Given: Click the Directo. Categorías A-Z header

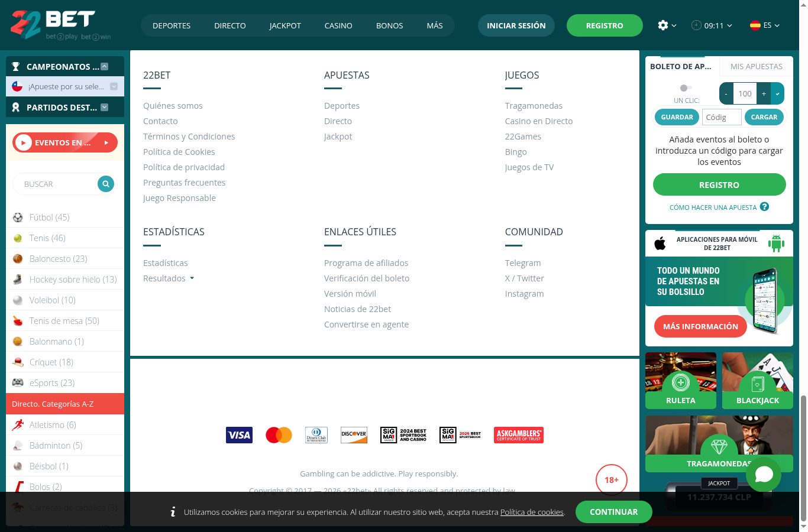Looking at the screenshot, I should (65, 404).
